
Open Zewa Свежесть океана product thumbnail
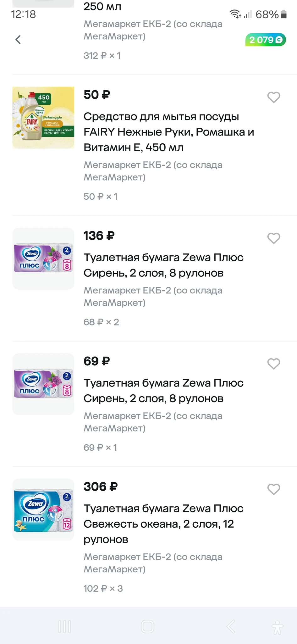tap(43, 509)
